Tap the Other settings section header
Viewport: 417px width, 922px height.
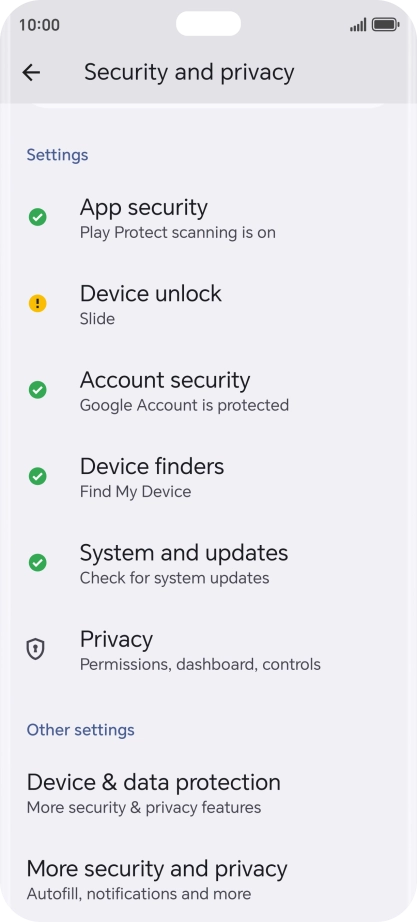click(x=81, y=730)
